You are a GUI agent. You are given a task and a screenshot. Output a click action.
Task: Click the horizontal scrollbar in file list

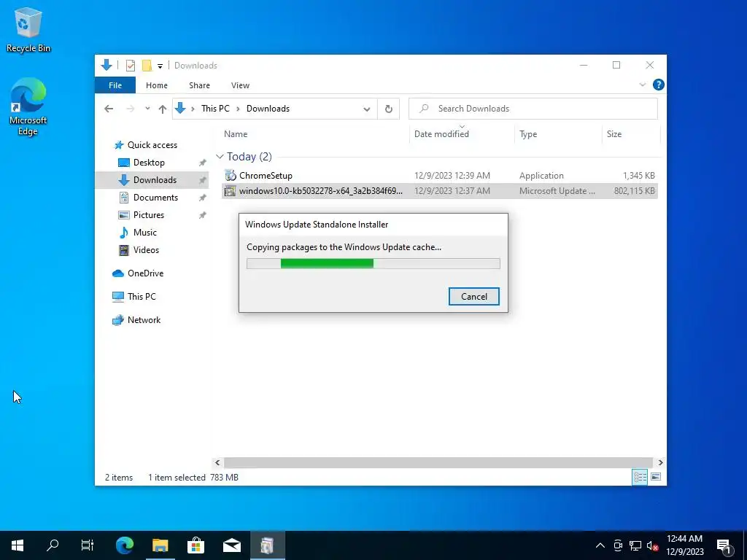tap(438, 462)
